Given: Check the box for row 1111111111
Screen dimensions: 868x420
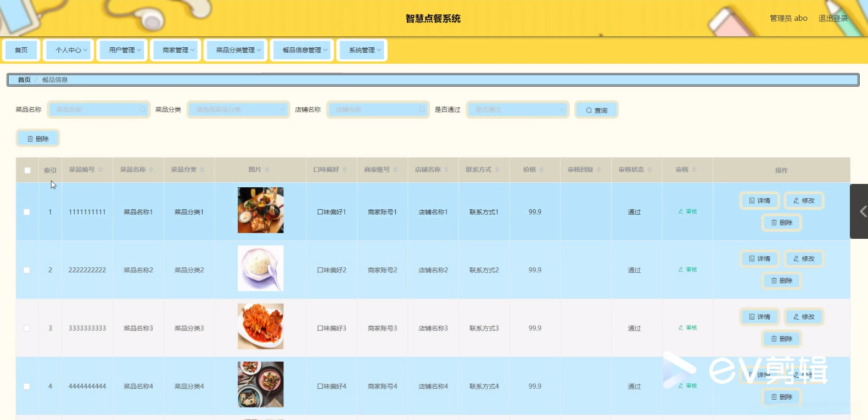Looking at the screenshot, I should click(27, 212).
